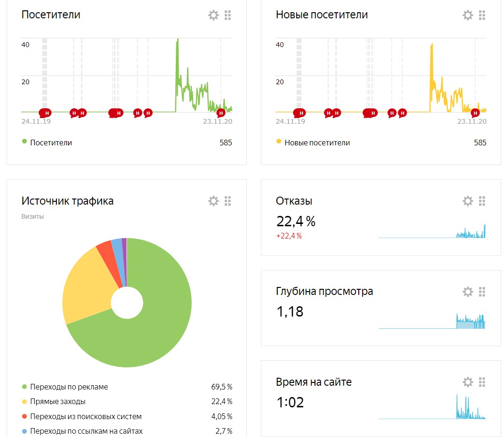
Task: Open the Посетители widget title
Action: (x=51, y=15)
